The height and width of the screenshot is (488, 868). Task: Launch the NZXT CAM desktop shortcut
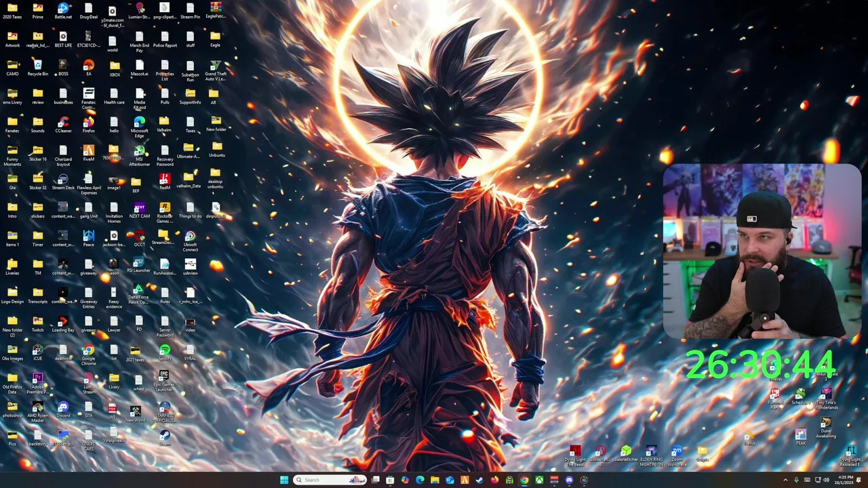(140, 210)
